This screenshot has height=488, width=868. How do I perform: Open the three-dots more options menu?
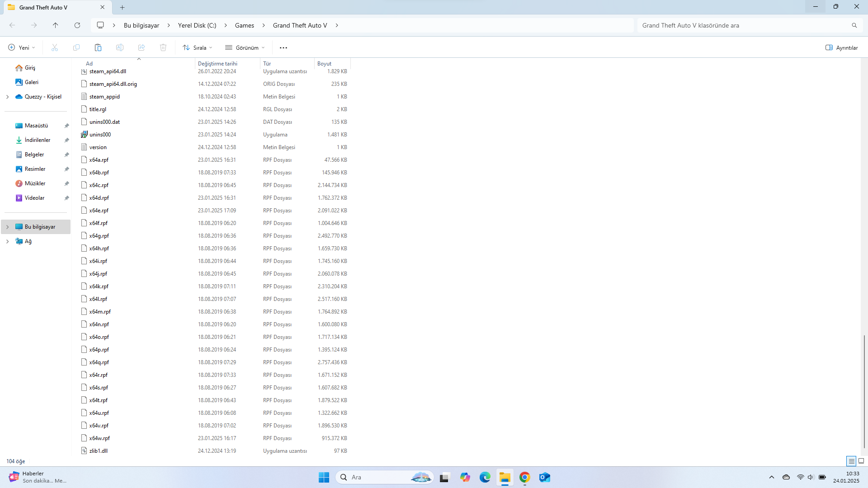pos(283,47)
